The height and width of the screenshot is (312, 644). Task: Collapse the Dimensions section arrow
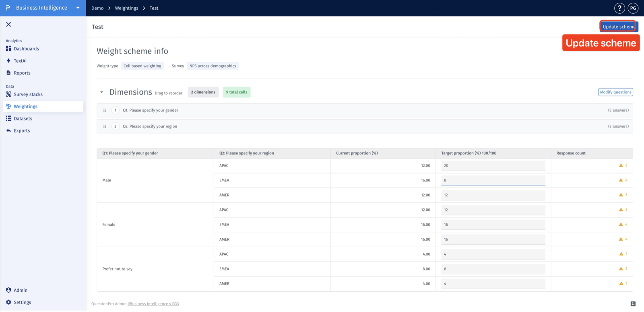pyautogui.click(x=102, y=92)
